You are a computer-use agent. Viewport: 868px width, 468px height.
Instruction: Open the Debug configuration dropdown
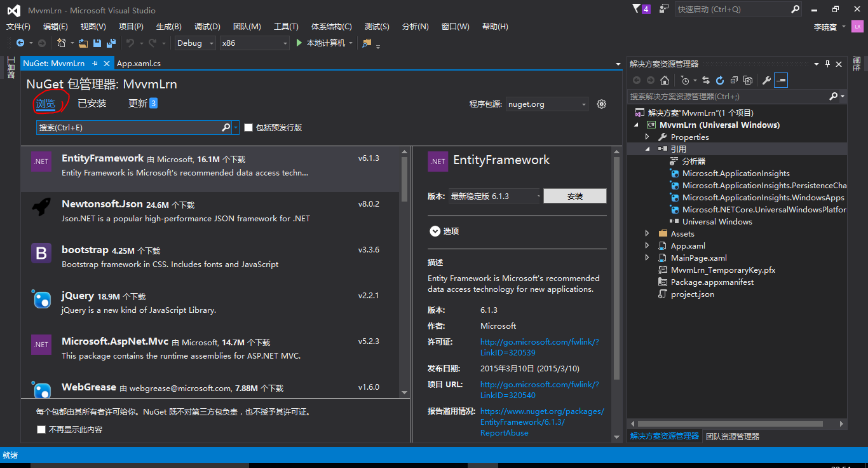click(x=194, y=43)
